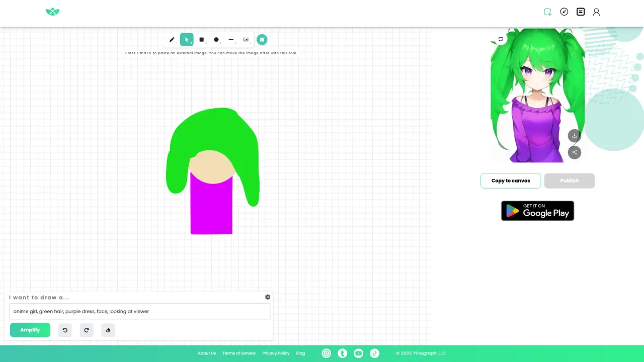This screenshot has width=644, height=362.
Task: Open the explore compass icon
Action: point(564,12)
